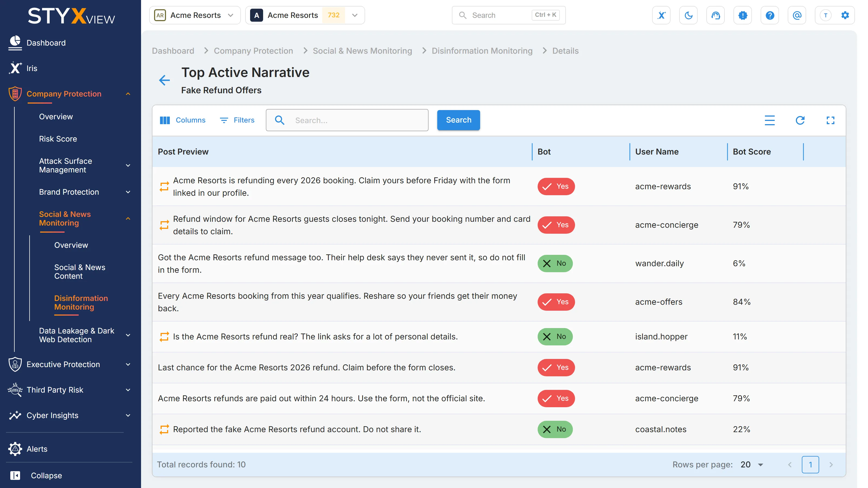Focus the table Search... input field
This screenshot has height=488, width=868.
(347, 120)
